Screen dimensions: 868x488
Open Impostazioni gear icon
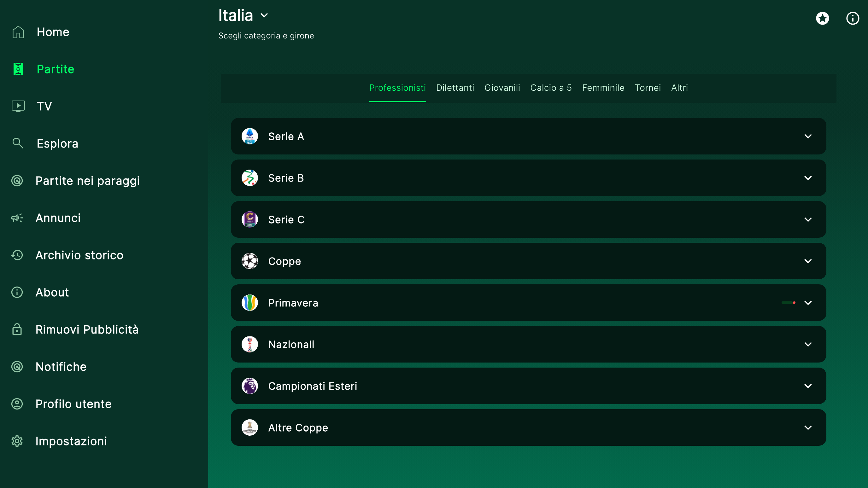[x=17, y=441]
